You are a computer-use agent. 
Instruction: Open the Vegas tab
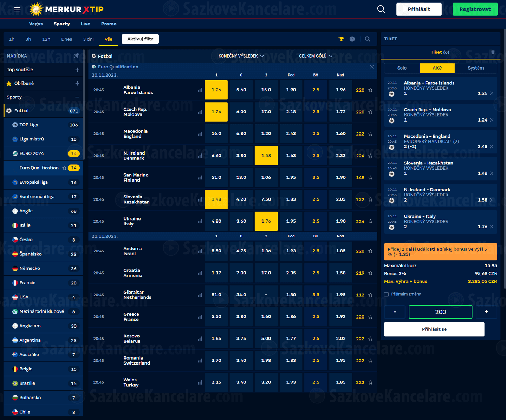click(x=36, y=24)
